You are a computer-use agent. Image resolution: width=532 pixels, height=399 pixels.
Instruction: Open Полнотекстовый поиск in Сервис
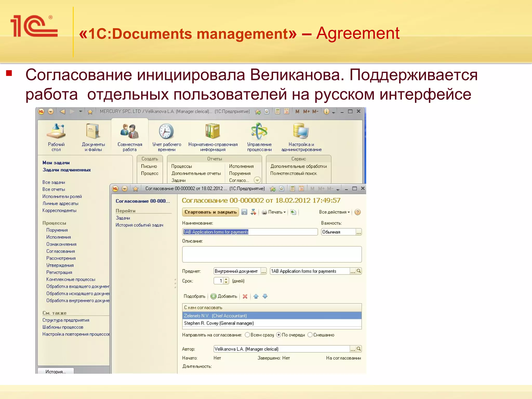point(294,173)
